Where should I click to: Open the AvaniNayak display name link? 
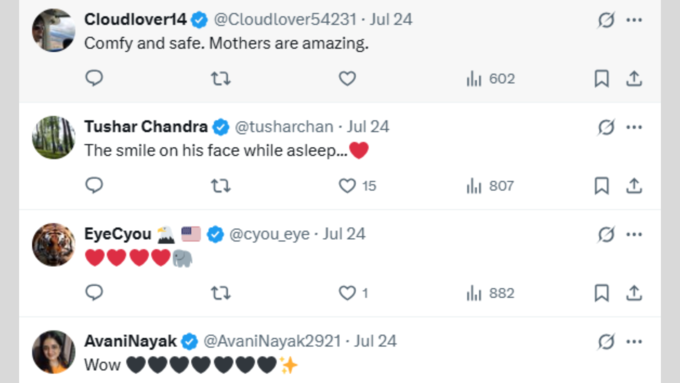[131, 341]
